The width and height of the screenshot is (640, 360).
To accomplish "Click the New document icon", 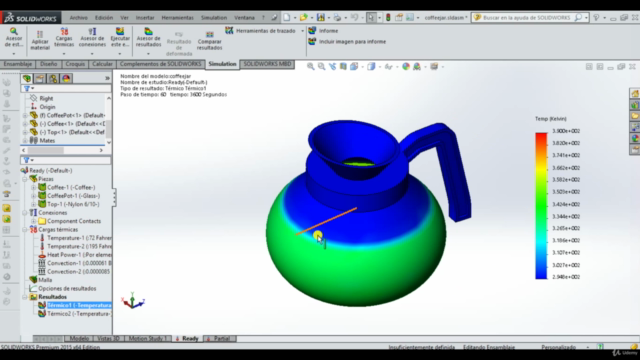I will [287, 18].
